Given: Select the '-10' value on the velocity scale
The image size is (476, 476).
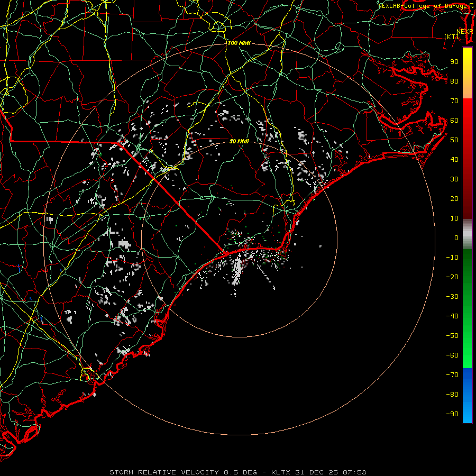Looking at the screenshot, I should pos(452,258).
